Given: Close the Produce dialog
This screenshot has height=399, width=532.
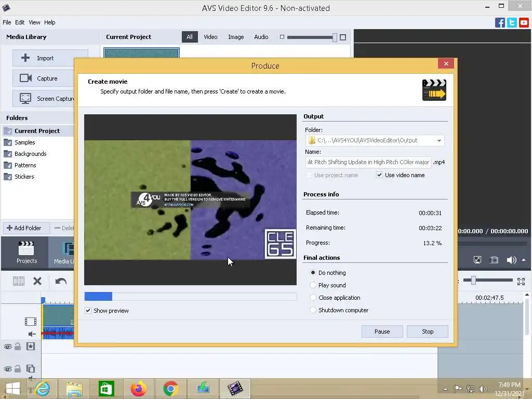Looking at the screenshot, I should (446, 63).
